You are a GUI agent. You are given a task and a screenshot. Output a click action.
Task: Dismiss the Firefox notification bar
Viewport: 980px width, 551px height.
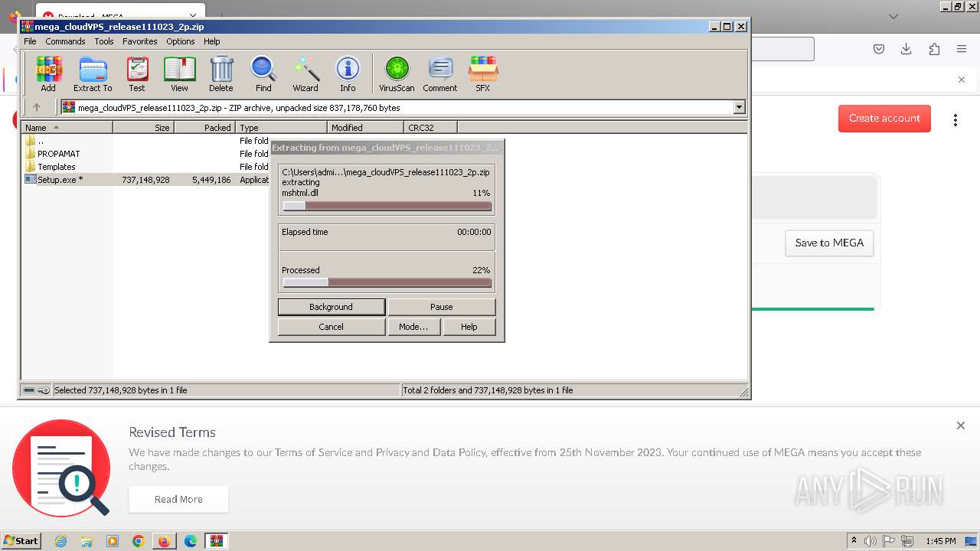point(962,80)
